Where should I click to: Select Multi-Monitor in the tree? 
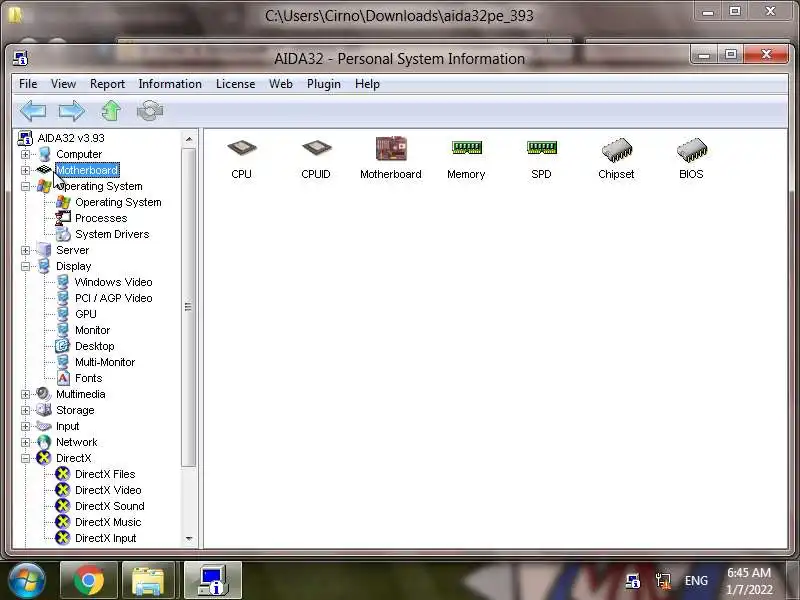[105, 362]
